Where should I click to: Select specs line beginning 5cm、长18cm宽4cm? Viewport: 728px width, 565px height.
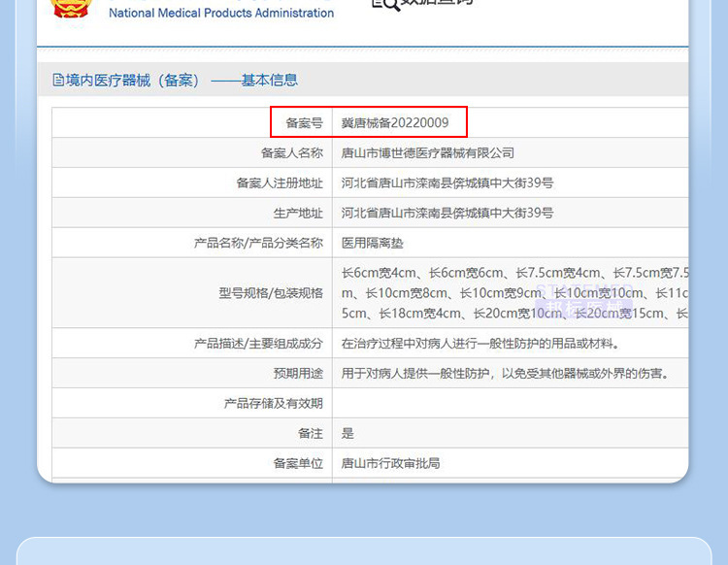click(x=514, y=314)
